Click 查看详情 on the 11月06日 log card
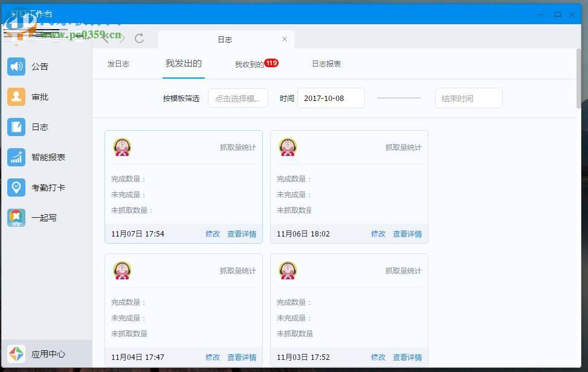The image size is (588, 372). pos(407,233)
